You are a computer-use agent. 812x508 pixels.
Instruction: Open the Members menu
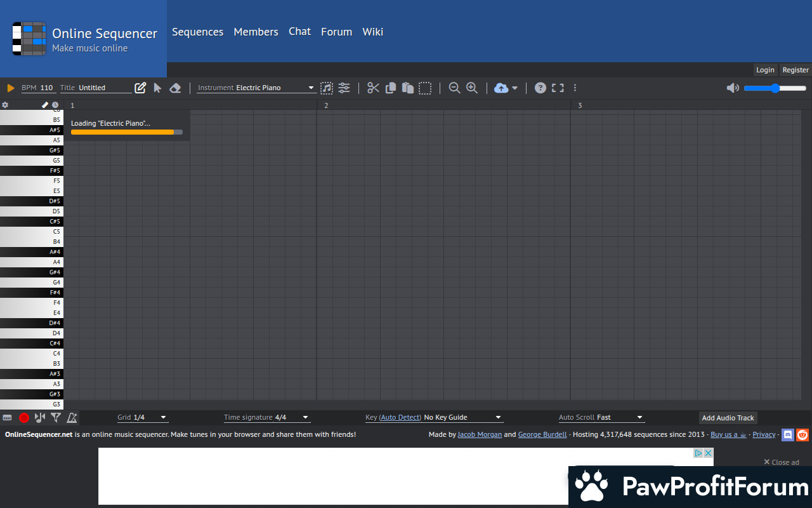[256, 32]
